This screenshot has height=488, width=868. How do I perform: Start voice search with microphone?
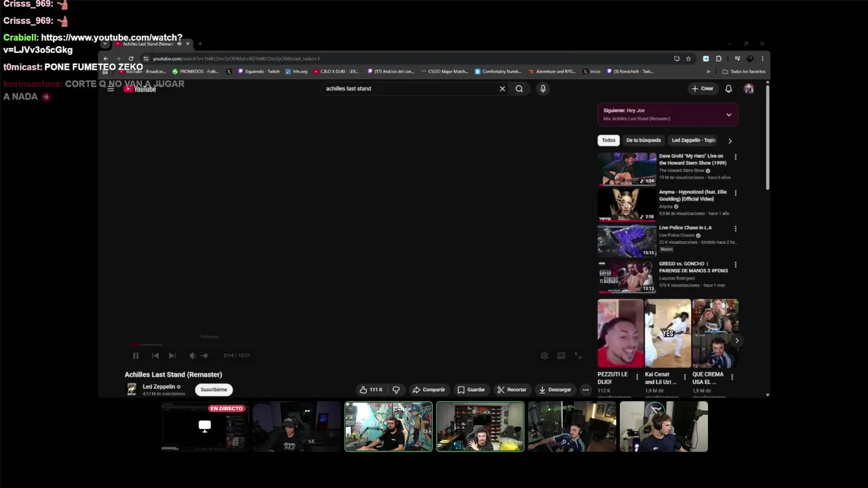point(542,89)
